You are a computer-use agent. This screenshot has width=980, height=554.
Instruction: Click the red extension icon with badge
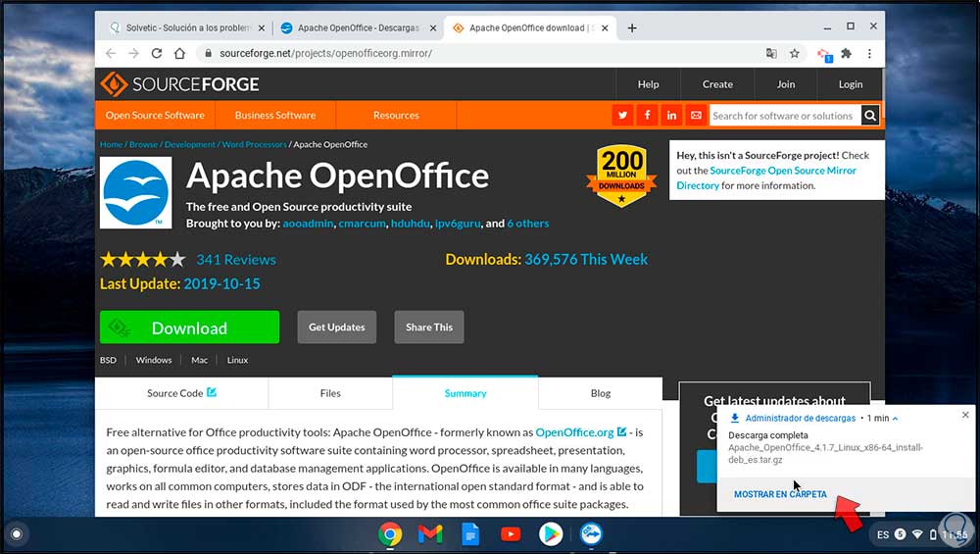[x=824, y=55]
